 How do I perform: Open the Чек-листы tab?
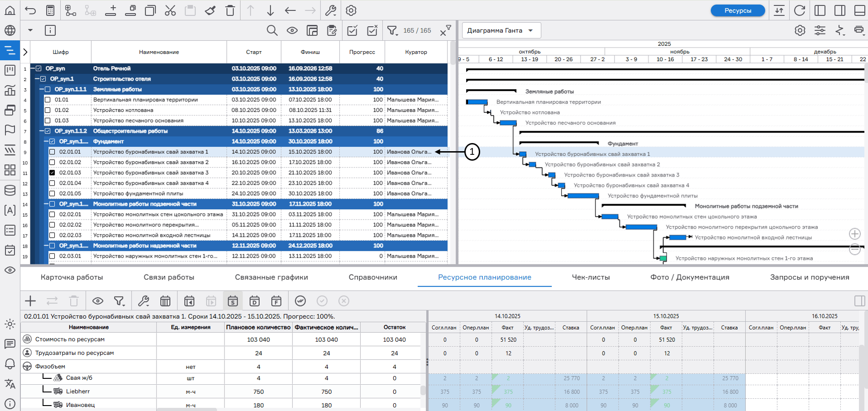point(591,277)
